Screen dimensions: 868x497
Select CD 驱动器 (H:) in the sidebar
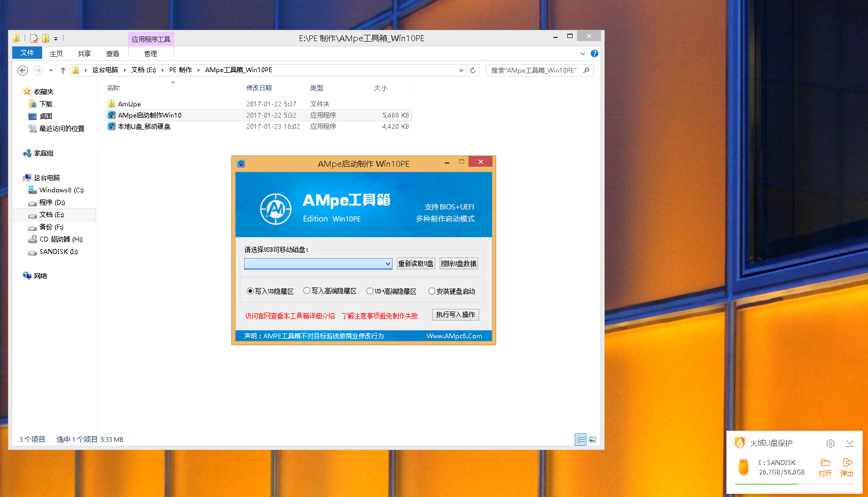point(60,239)
